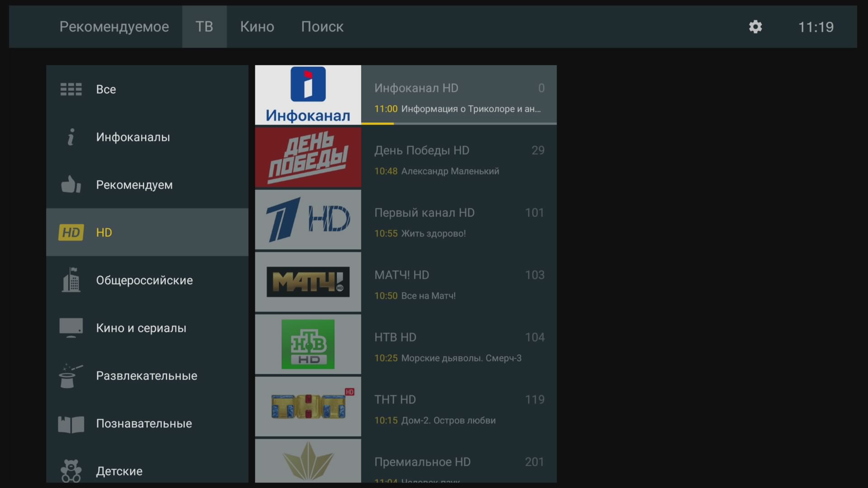Click the teddy bear icon for Детские
Viewport: 868px width, 488px height.
[71, 471]
